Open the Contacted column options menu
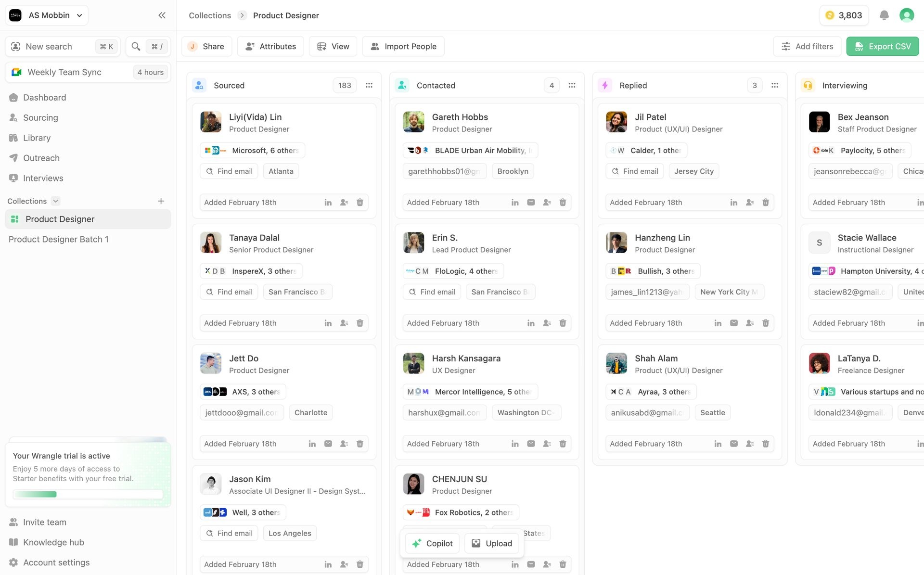Screen dimensions: 924x575 [572, 85]
